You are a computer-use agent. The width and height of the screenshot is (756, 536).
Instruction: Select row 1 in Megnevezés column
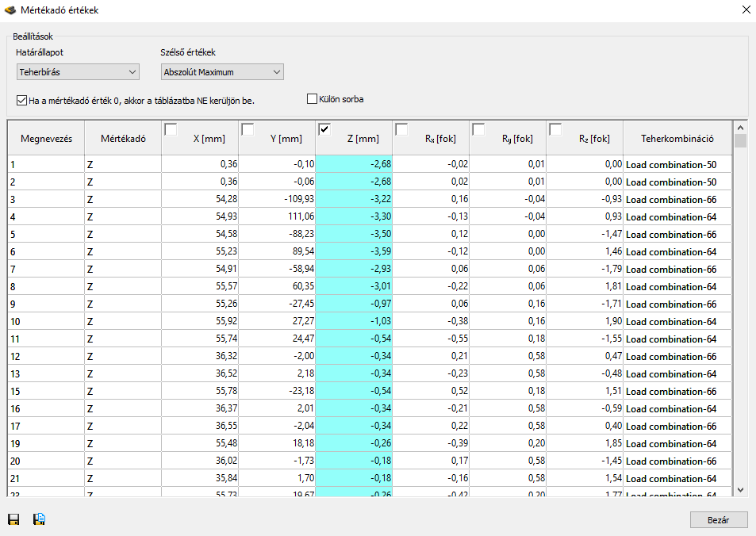(46, 164)
